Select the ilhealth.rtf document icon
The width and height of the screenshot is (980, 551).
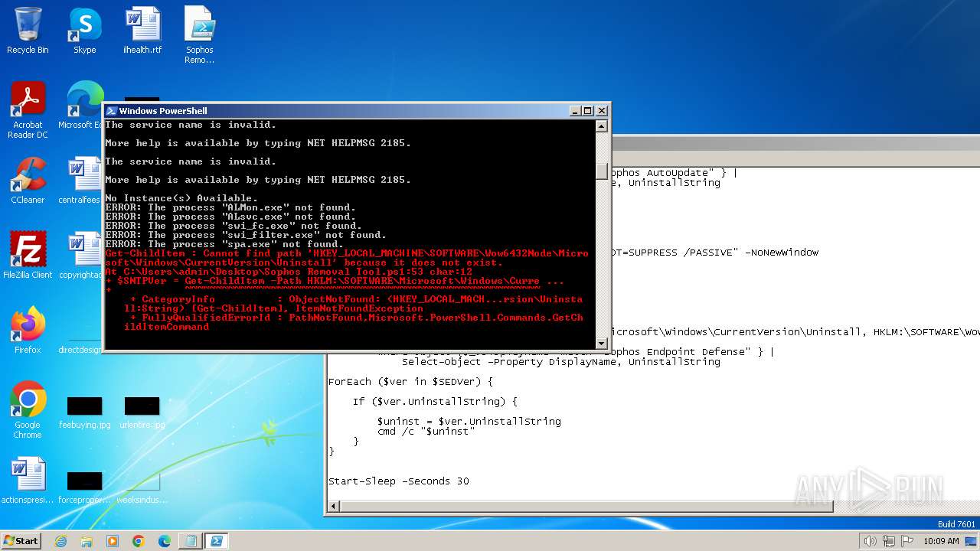point(142,31)
